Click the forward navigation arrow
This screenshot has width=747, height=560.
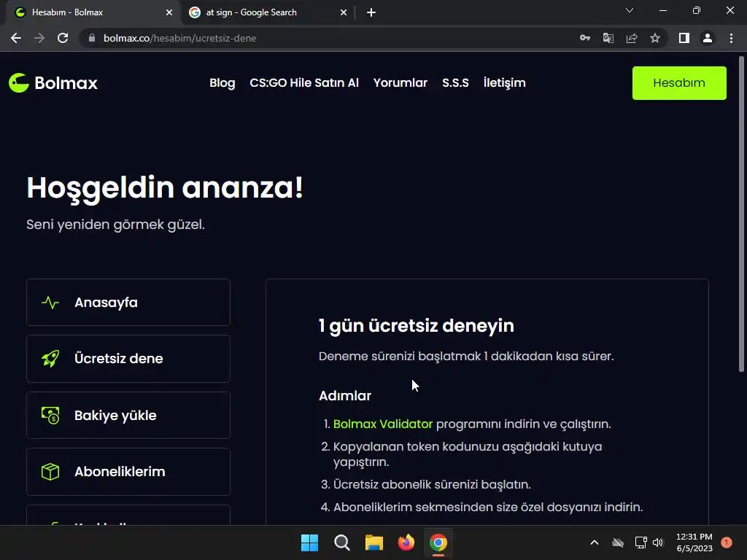pos(39,38)
